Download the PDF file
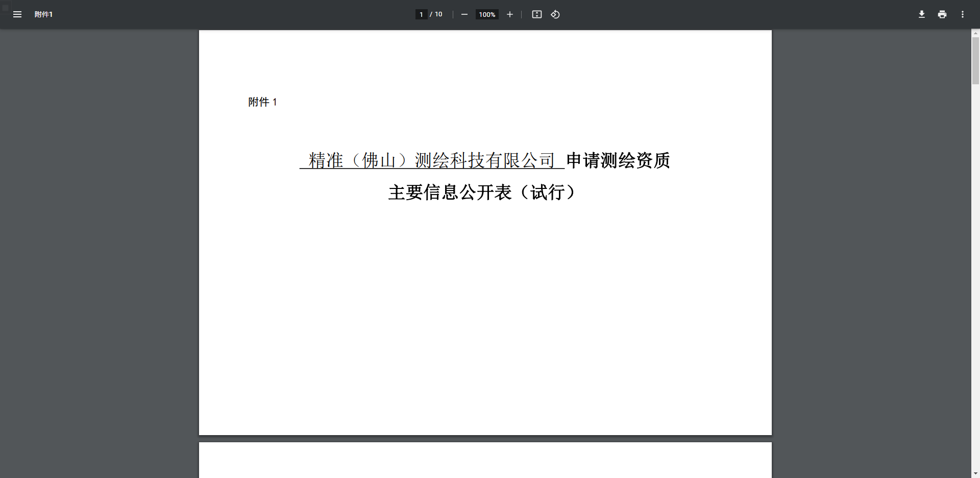This screenshot has width=980, height=478. (x=922, y=14)
